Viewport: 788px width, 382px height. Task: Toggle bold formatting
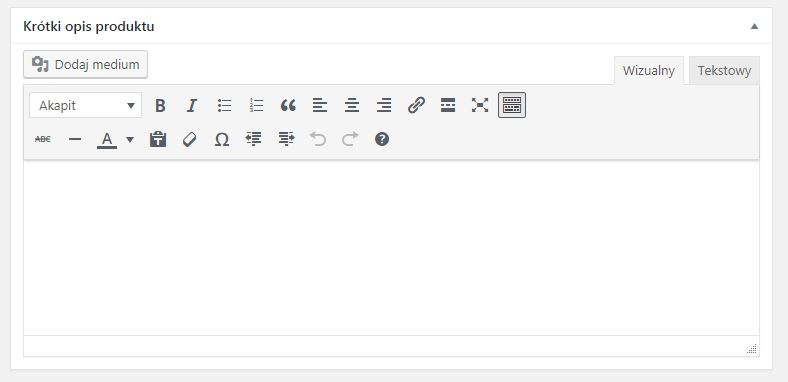(x=160, y=105)
